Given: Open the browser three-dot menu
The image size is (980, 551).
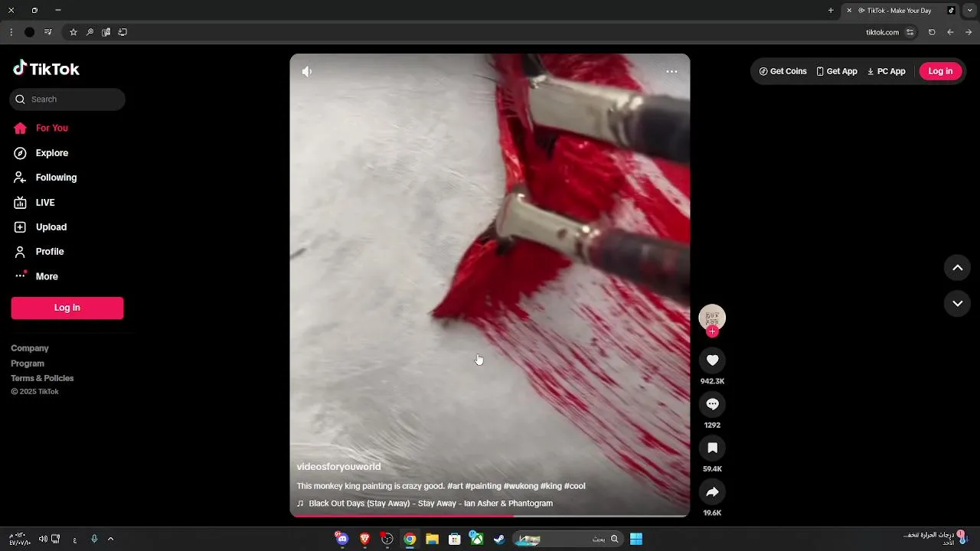Looking at the screenshot, I should click(11, 32).
